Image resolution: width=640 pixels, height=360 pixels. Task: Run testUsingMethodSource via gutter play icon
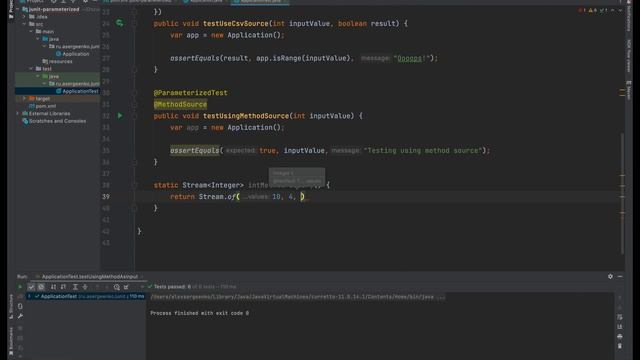tap(120, 116)
